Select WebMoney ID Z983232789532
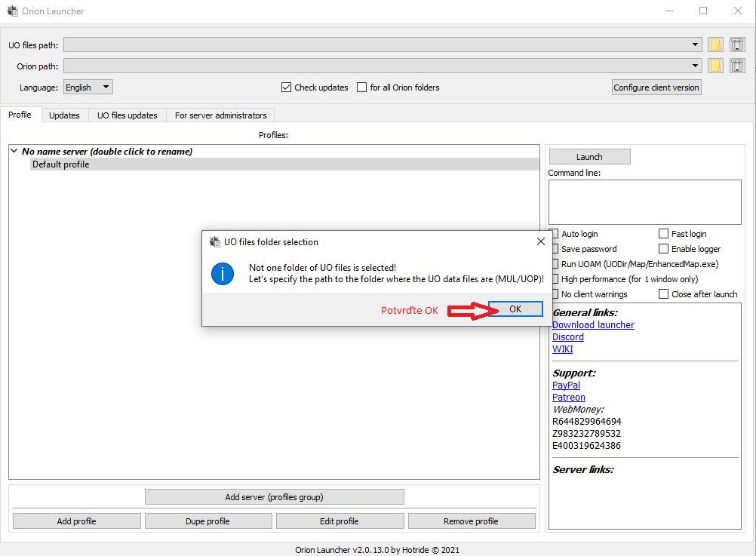Screen dimensions: 756x556 586,434
